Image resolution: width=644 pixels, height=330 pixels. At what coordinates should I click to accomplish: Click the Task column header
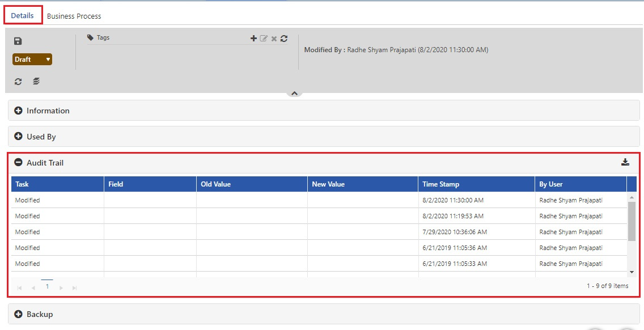tap(57, 184)
